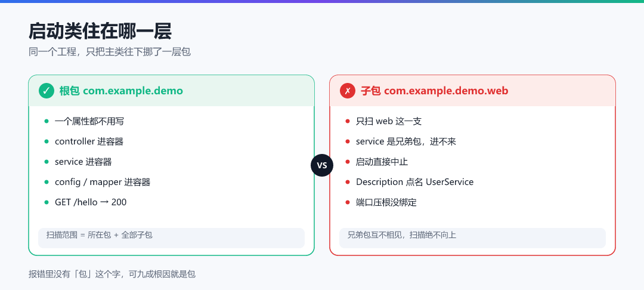Viewport: 644px width, 290px height.
Task: Click the line Description 点名 UserService
Action: coord(415,182)
